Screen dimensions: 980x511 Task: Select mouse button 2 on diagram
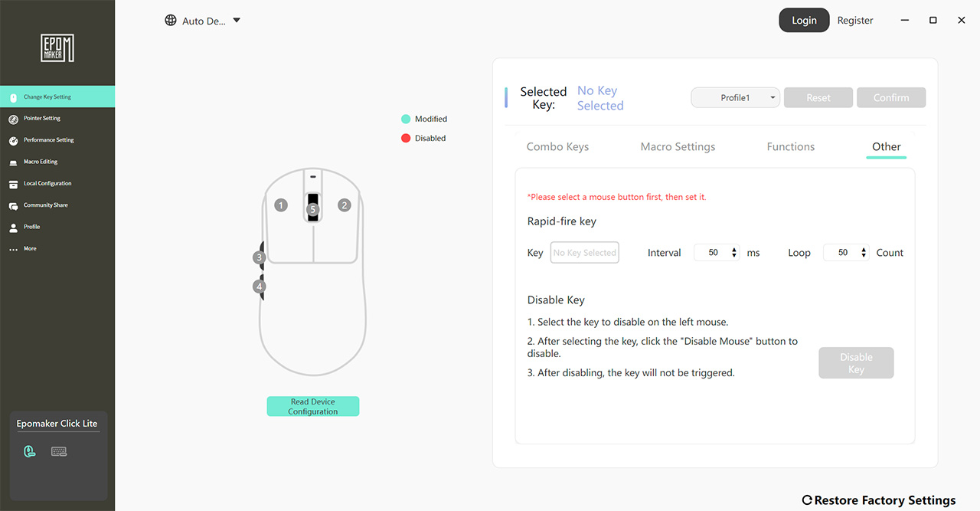click(x=345, y=205)
